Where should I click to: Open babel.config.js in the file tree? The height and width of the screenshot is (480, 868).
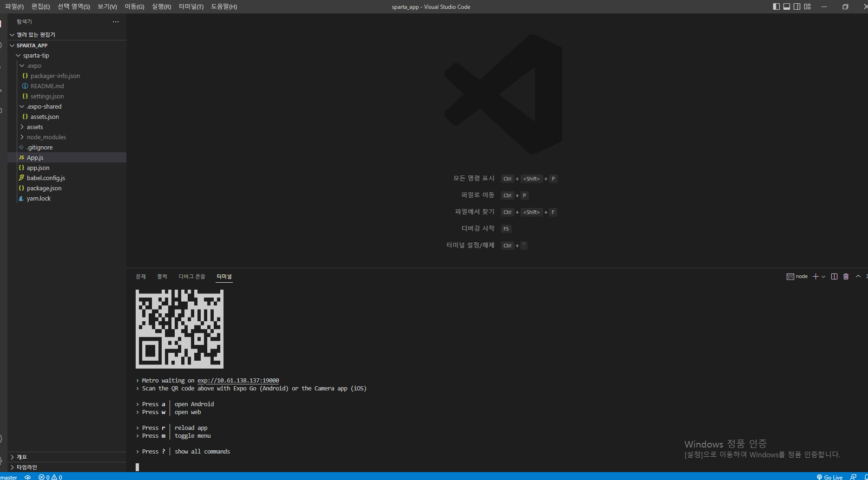[67, 178]
